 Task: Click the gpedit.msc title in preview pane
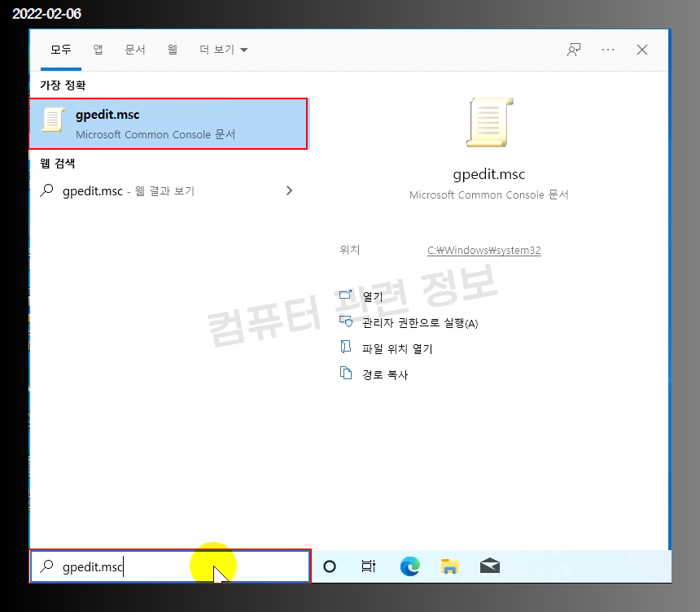tap(489, 174)
